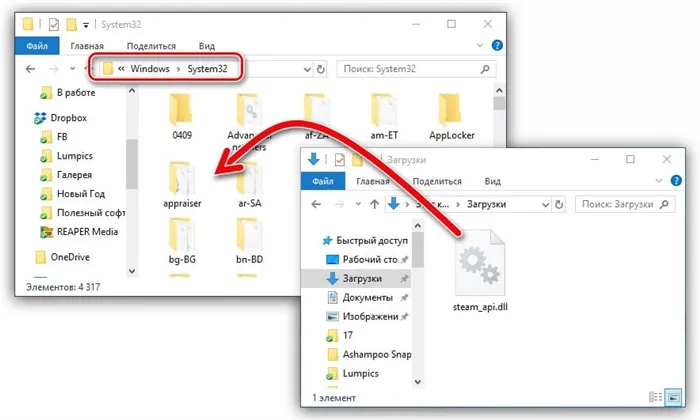Open the appraiser folder in System32
Viewport: 700px width, 420px height.
[182, 185]
